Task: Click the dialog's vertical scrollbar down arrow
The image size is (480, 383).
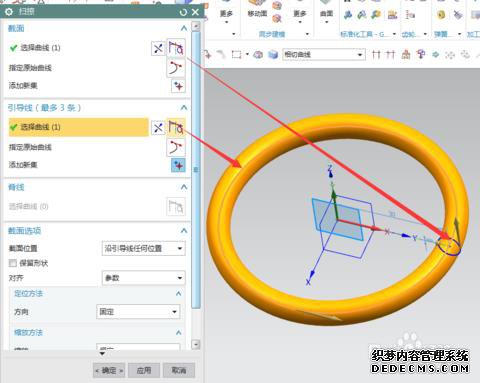Action: 196,344
